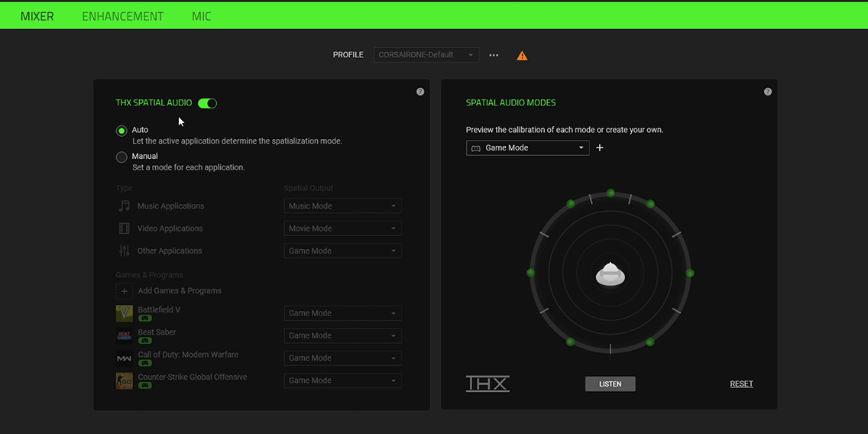This screenshot has width=868, height=434.
Task: Click the Battlefield V name
Action: click(159, 309)
